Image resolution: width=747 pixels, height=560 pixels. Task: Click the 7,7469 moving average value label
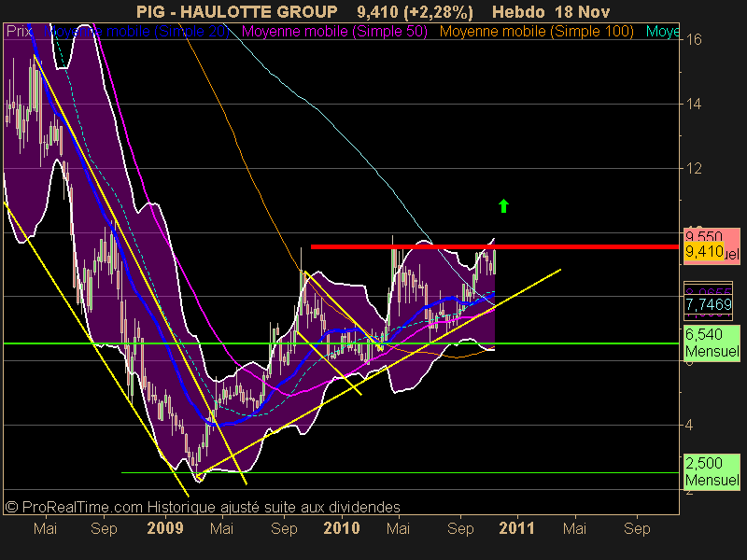[709, 304]
